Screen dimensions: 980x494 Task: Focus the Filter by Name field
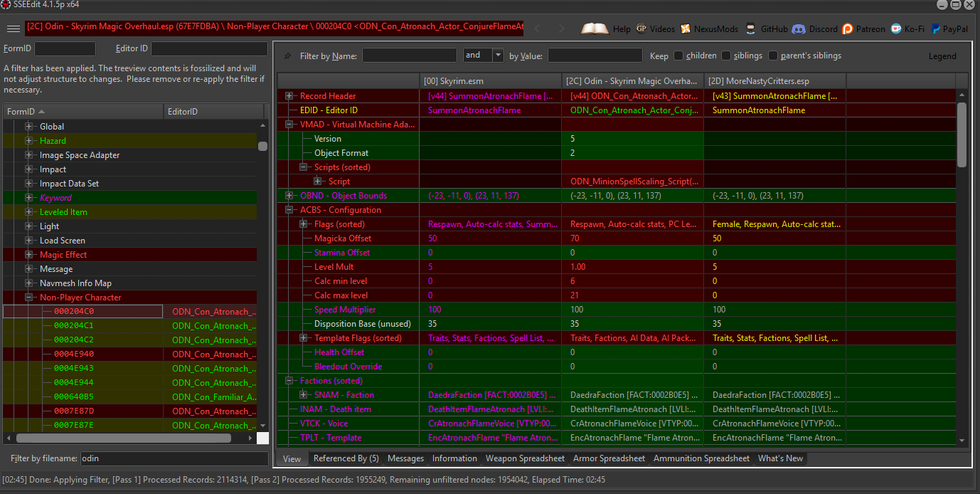click(x=410, y=56)
